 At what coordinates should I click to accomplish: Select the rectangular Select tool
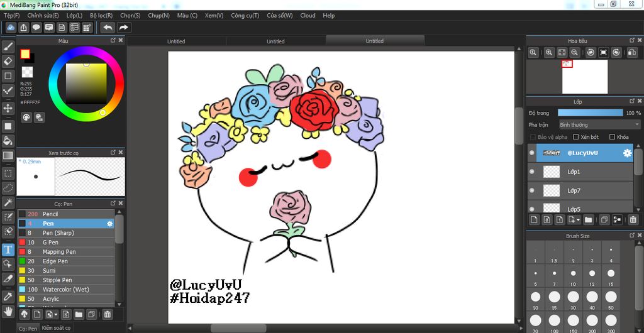[x=8, y=173]
